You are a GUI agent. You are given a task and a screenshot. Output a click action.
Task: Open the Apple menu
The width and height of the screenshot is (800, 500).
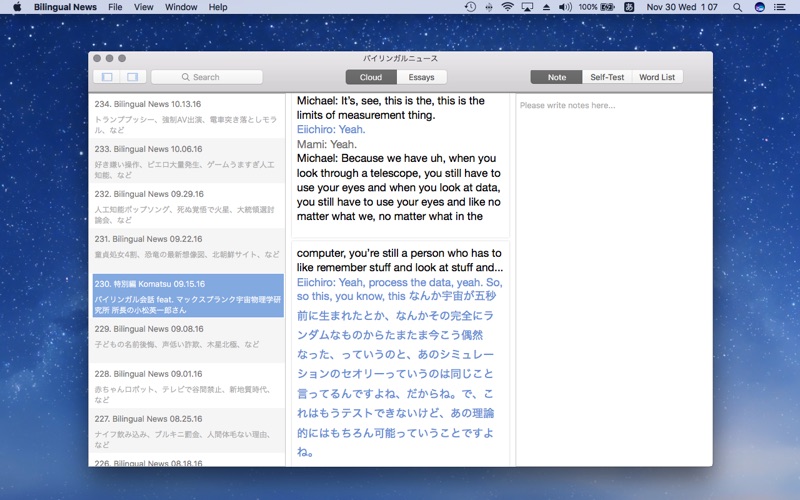[x=17, y=7]
